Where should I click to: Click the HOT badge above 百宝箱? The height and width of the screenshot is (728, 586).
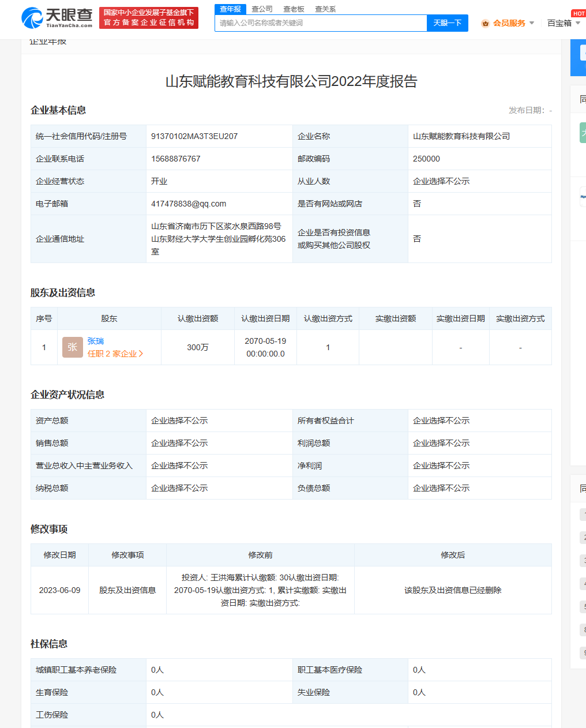coord(579,13)
